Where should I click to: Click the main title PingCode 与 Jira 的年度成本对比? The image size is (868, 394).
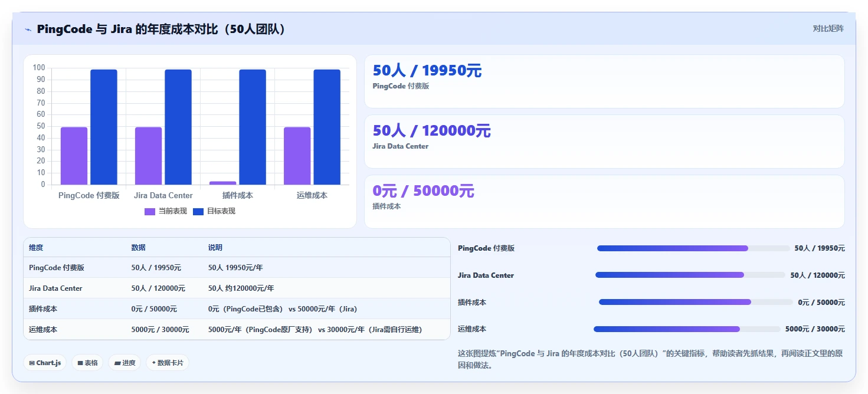coord(163,29)
